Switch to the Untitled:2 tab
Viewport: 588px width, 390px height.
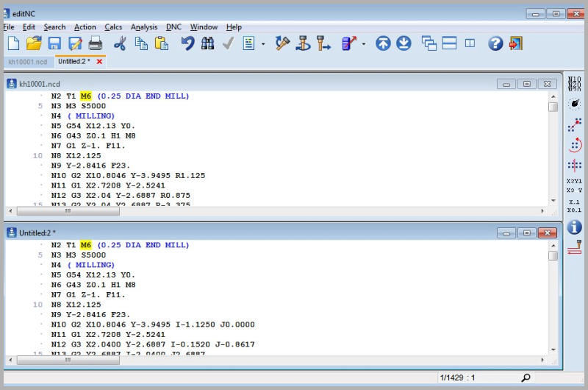74,62
